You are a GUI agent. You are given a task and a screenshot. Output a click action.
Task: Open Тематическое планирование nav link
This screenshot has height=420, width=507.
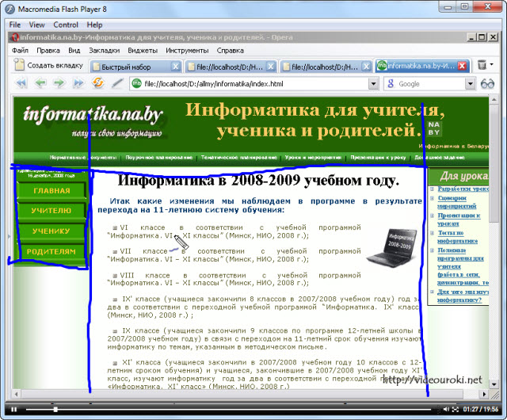(x=239, y=158)
